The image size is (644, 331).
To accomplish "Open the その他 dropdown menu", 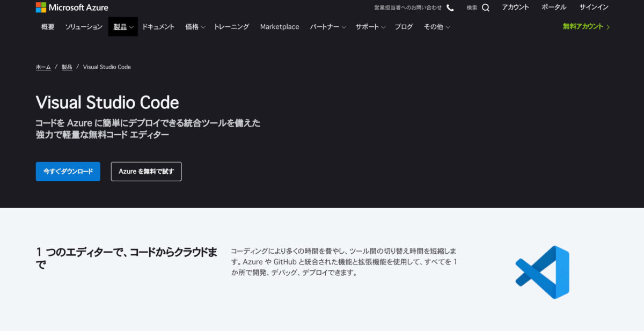I will (436, 27).
